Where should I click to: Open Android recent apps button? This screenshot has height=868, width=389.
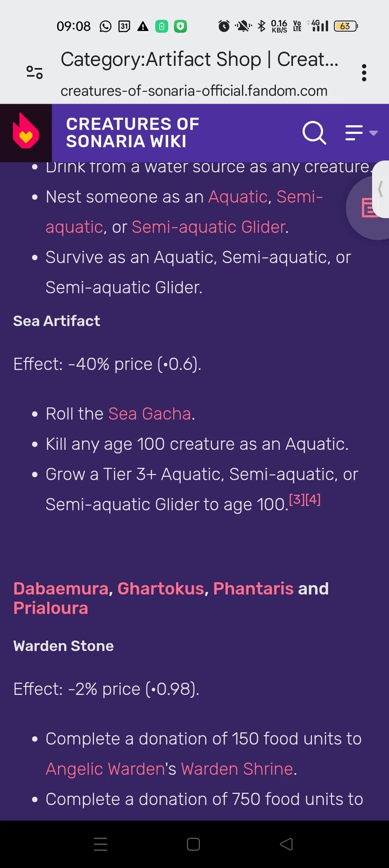(x=100, y=844)
